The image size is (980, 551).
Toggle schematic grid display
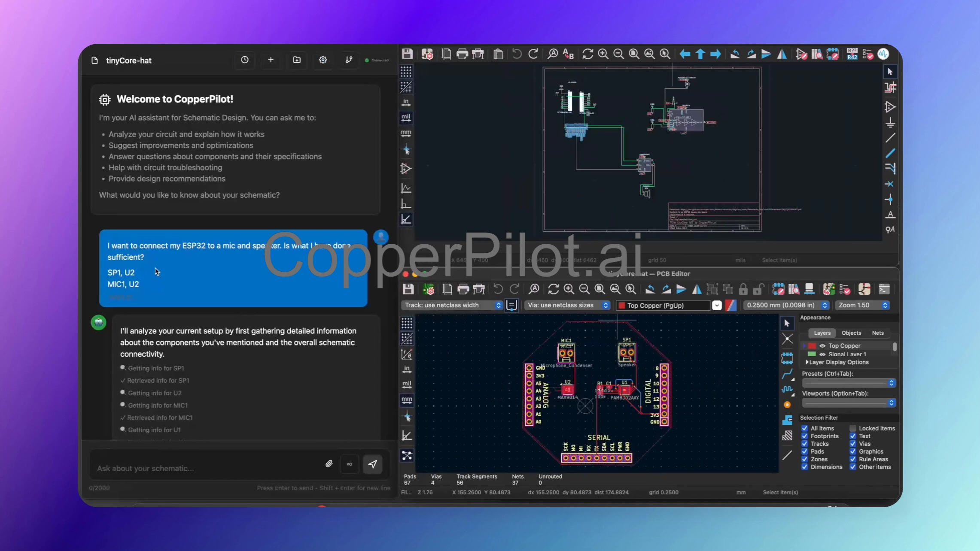(x=406, y=71)
